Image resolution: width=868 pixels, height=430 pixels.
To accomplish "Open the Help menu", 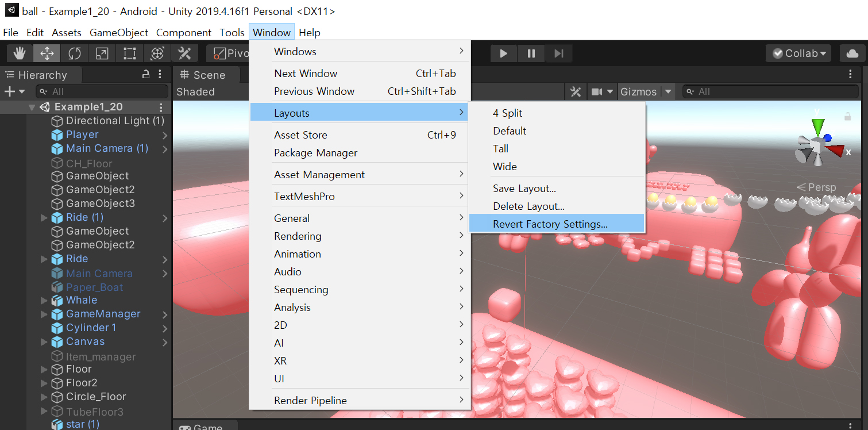I will coord(310,33).
